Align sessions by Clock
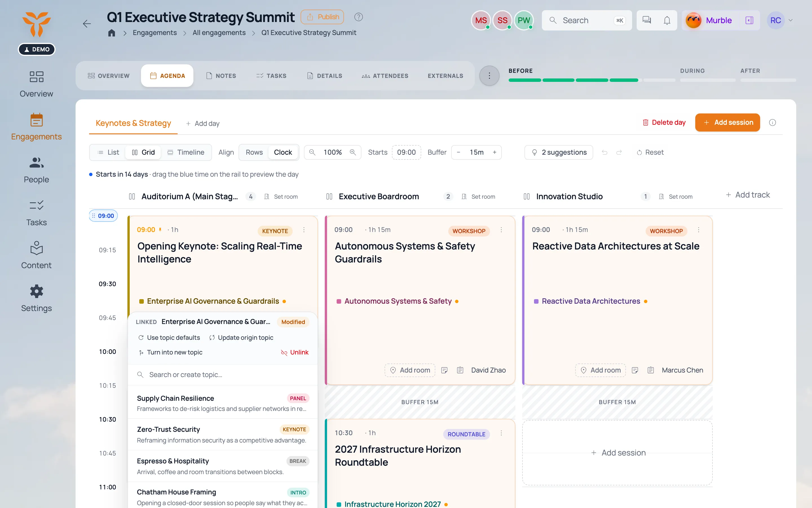This screenshot has height=508, width=812. [x=283, y=152]
